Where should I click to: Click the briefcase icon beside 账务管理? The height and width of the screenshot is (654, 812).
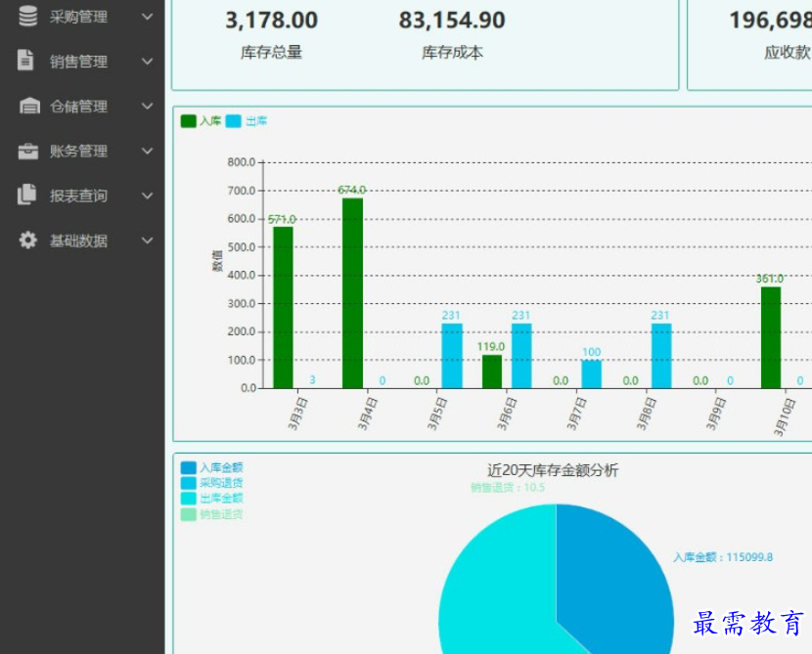(x=28, y=151)
